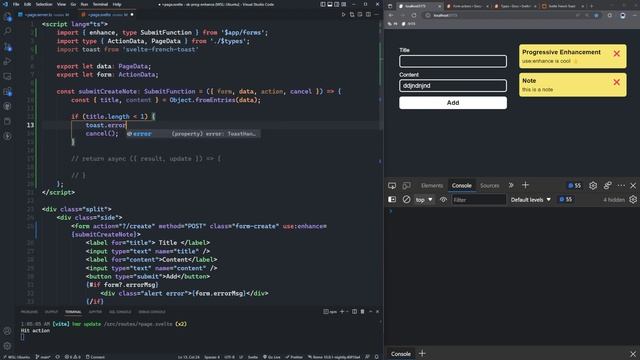
Task: Focus the Title input field
Action: [x=453, y=61]
